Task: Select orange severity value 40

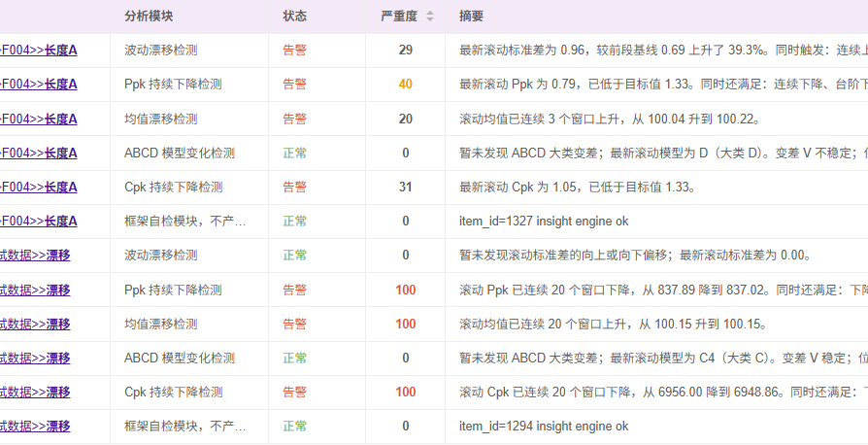Action: pos(405,85)
